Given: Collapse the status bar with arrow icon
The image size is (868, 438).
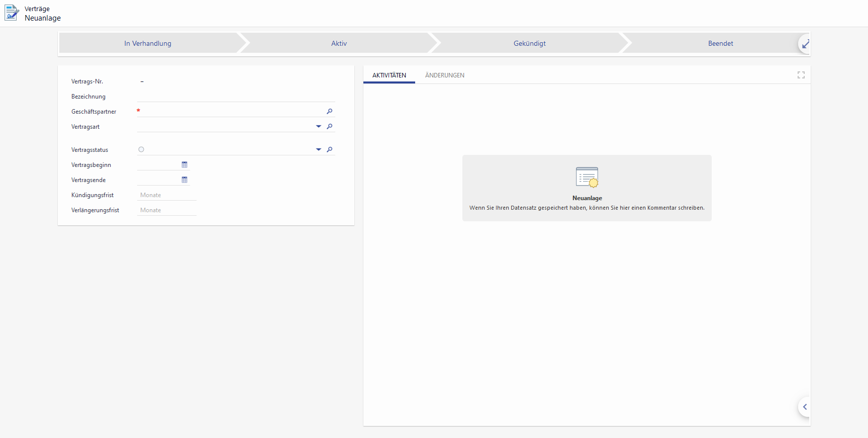Looking at the screenshot, I should (805, 44).
